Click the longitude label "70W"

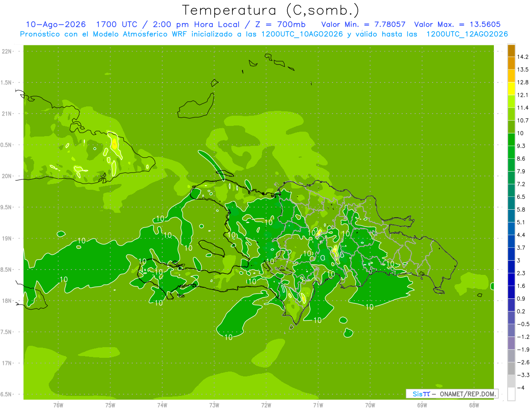[370, 405]
